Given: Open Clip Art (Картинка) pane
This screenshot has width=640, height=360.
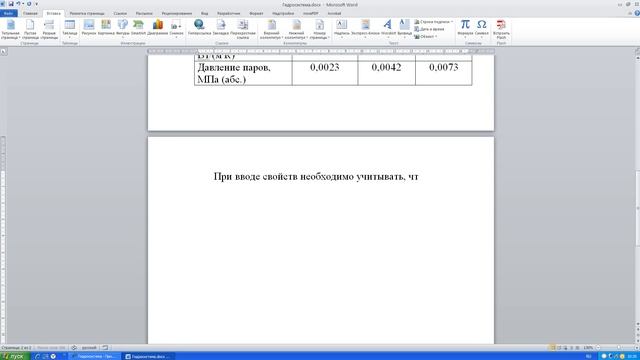Looking at the screenshot, I should pos(106,28).
